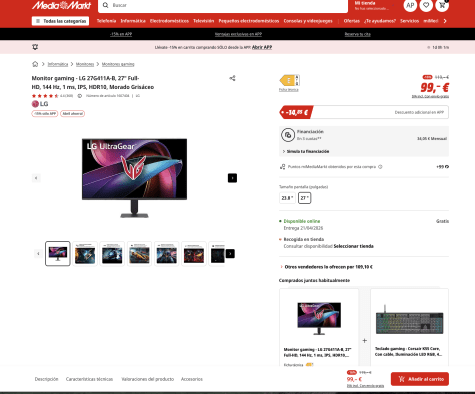Open the Televisión category

[x=204, y=21]
